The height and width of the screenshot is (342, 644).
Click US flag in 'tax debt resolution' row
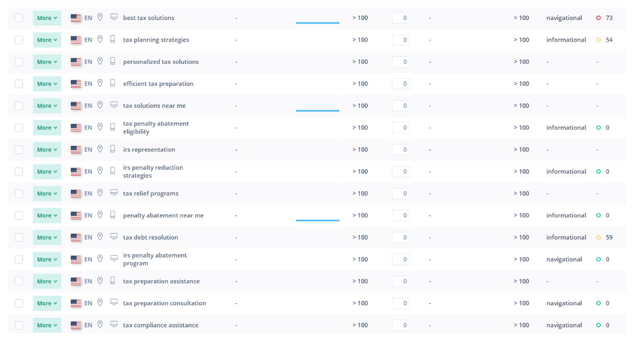(x=76, y=238)
